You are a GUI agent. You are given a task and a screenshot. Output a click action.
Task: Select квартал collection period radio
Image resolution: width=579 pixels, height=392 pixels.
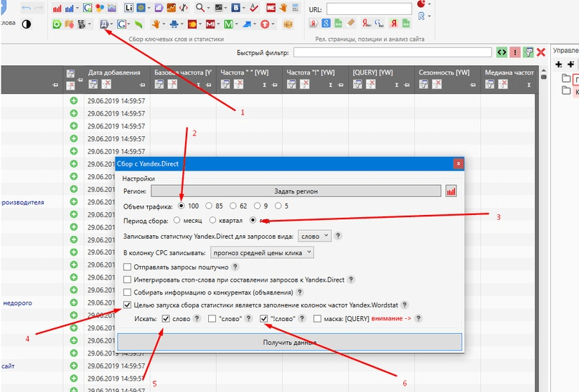(x=212, y=220)
